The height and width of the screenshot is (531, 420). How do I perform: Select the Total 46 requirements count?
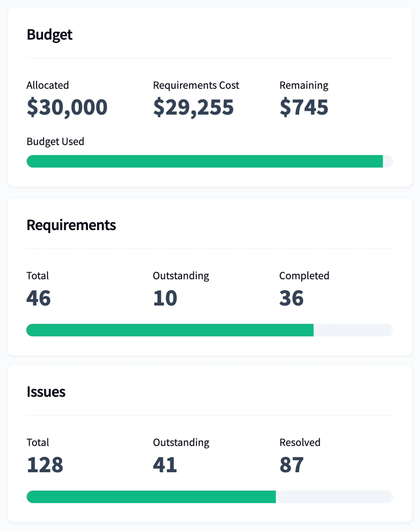[38, 298]
